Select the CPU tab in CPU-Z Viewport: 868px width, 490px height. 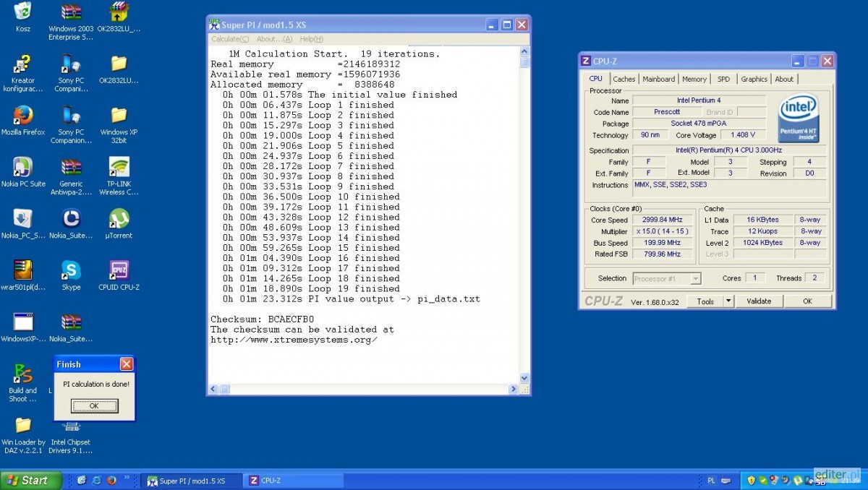595,79
